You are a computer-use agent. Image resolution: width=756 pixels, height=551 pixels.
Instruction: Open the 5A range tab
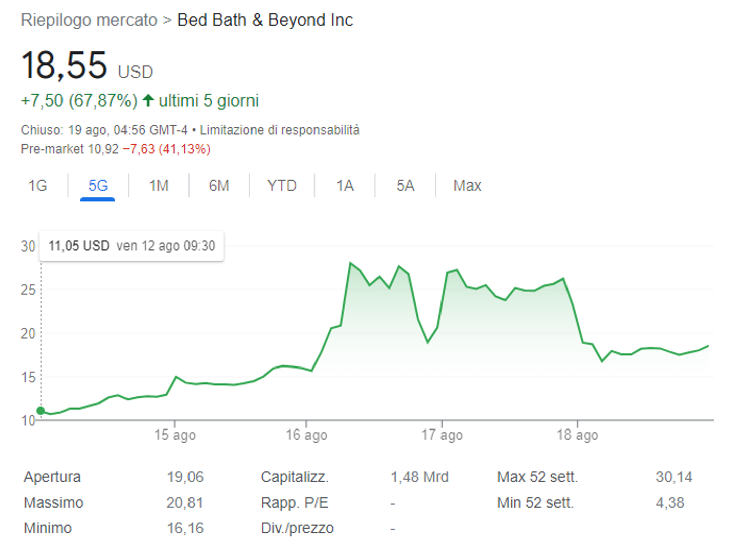pos(405,186)
